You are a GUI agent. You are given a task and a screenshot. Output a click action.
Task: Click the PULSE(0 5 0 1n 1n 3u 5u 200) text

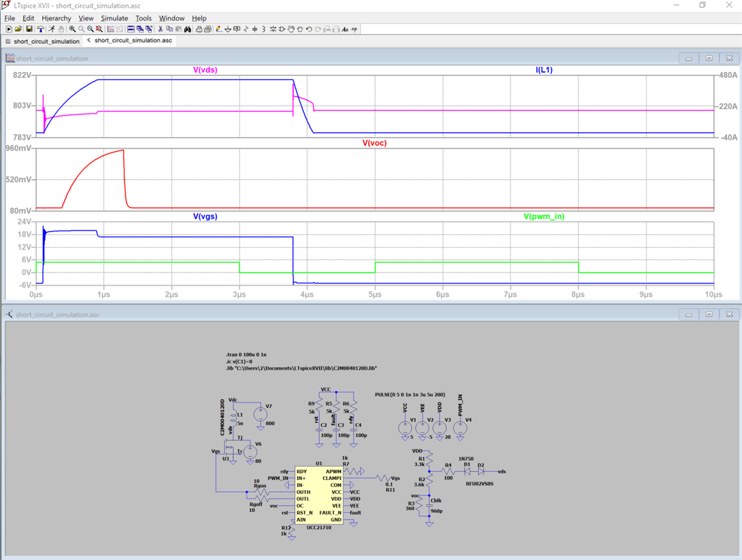coord(410,394)
